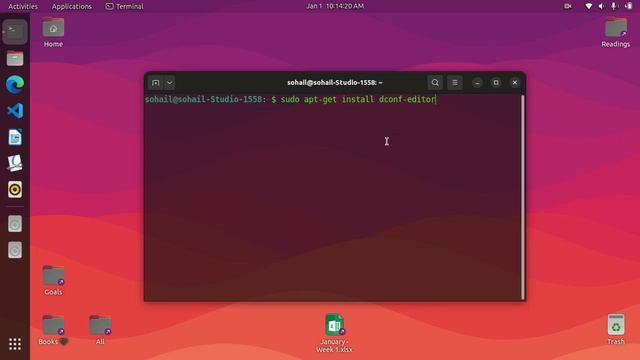Expand the new tab dropdown arrow
The image size is (640, 360).
[x=169, y=83]
